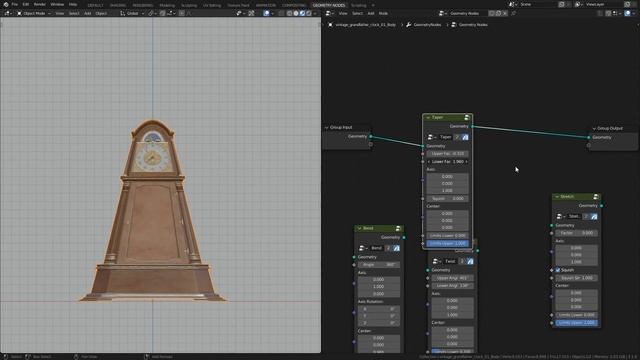Image resolution: width=640 pixels, height=360 pixels.
Task: Switch to the UV Editing workspace tab
Action: (212, 5)
